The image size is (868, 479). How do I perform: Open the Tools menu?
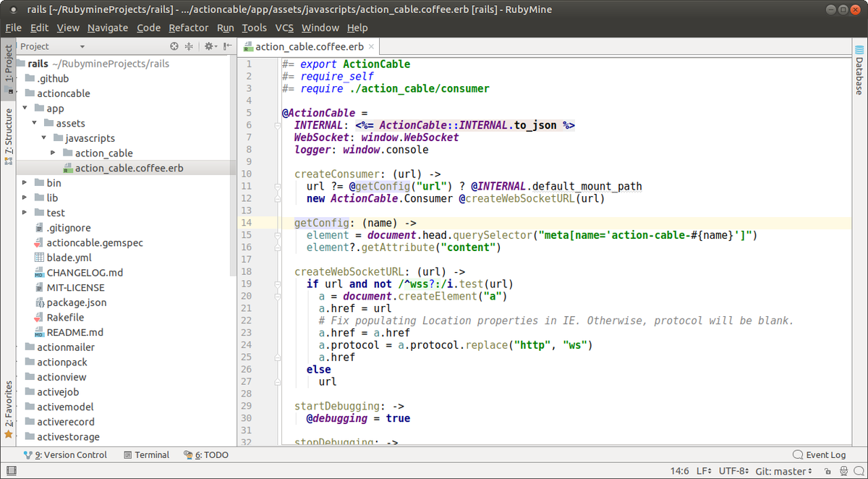coord(254,27)
